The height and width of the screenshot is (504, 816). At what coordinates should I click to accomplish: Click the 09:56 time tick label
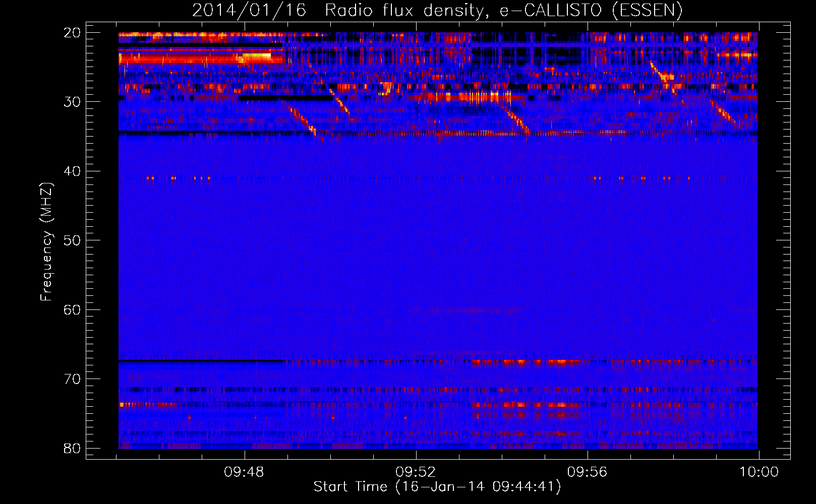pyautogui.click(x=587, y=472)
